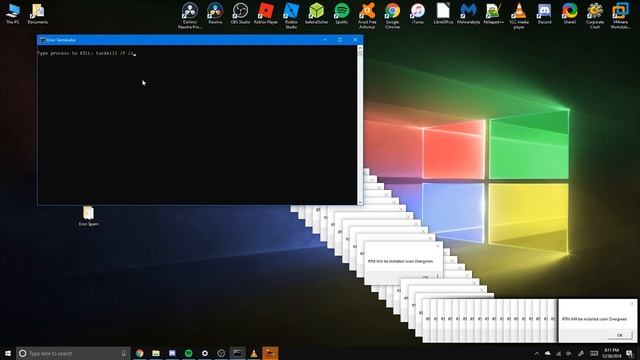Image resolution: width=640 pixels, height=360 pixels.
Task: Open the Google Chrome desktop shortcut
Action: (392, 16)
